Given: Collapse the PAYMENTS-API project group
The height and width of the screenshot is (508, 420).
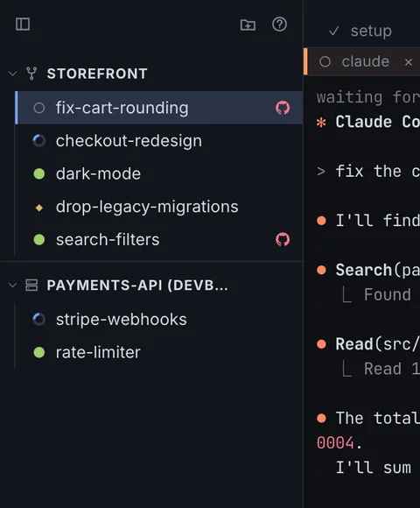Looking at the screenshot, I should tap(12, 286).
